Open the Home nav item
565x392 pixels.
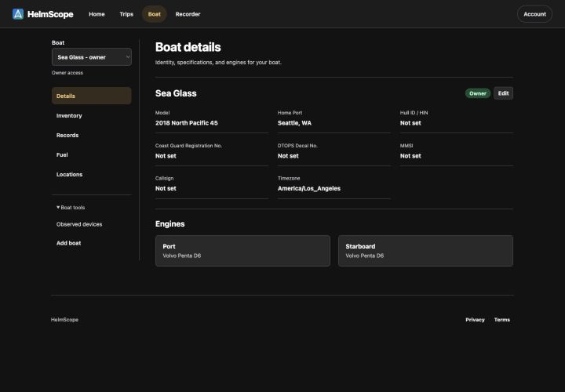pos(97,14)
